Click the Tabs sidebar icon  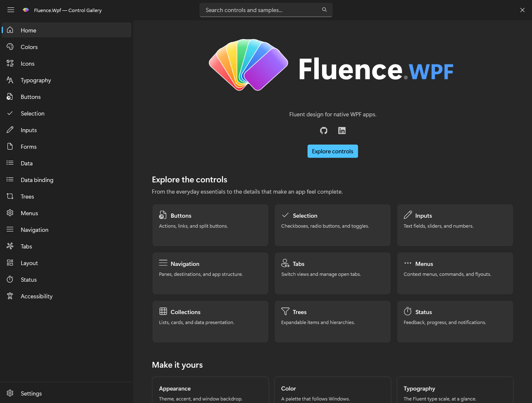10,246
